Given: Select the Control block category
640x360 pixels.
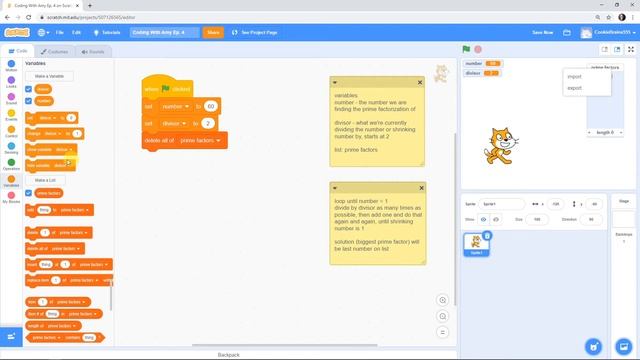Looking at the screenshot, I should (x=11, y=131).
